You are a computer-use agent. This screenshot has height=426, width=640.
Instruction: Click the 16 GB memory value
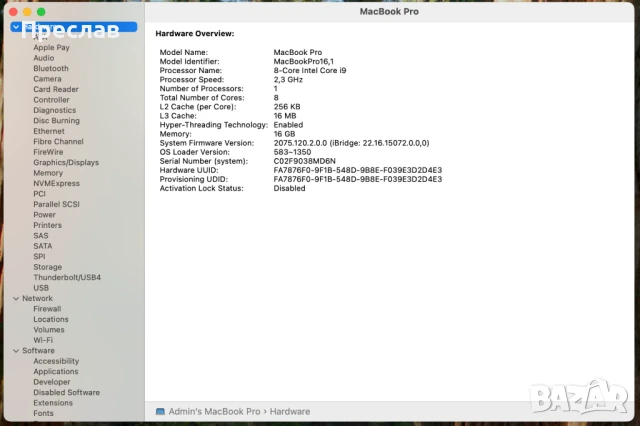284,134
